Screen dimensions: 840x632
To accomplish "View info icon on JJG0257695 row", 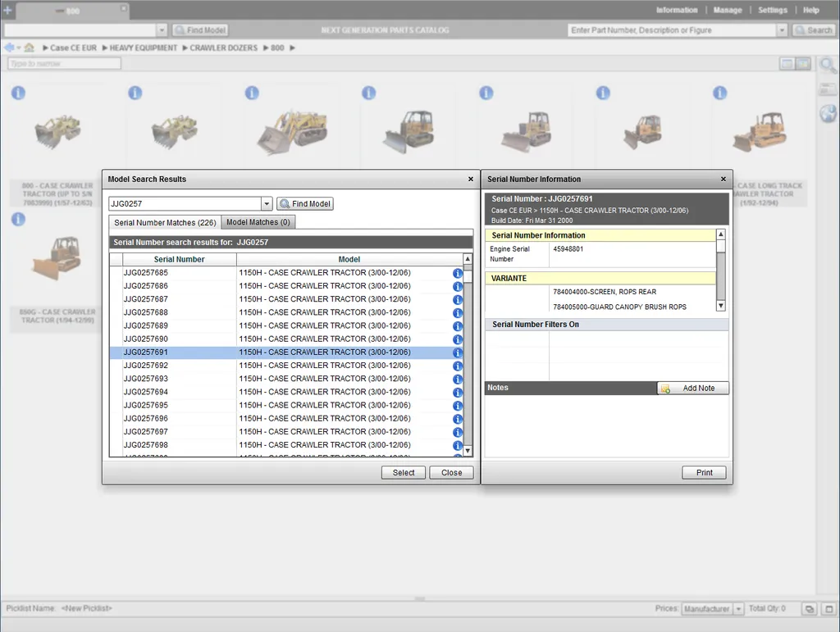I will click(458, 406).
